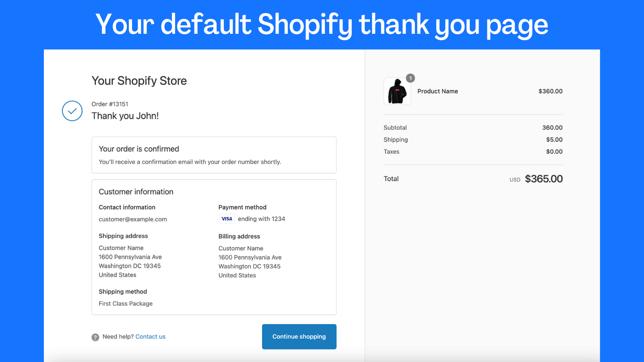Click the order confirmed checkmark icon
Image resolution: width=644 pixels, height=362 pixels.
click(72, 111)
